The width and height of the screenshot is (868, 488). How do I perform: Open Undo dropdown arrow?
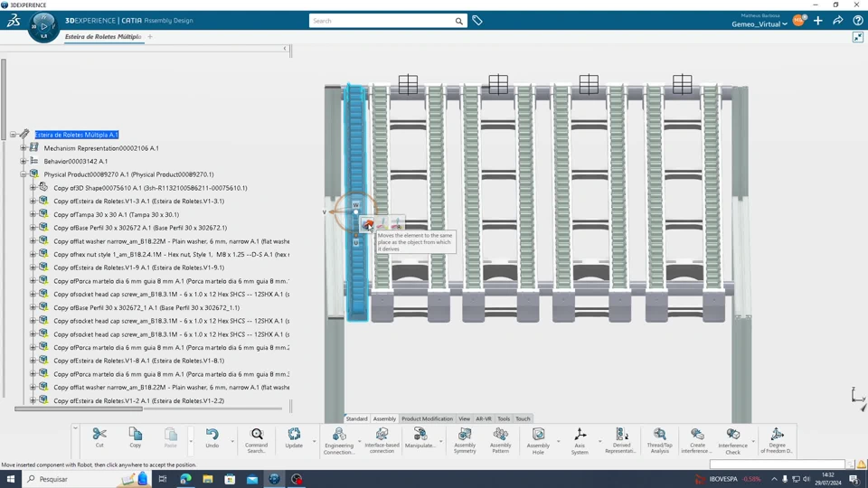[x=232, y=441]
